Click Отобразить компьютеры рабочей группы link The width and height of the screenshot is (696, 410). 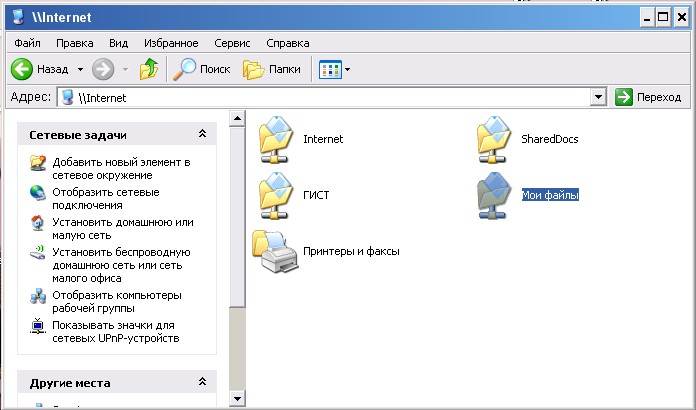116,302
